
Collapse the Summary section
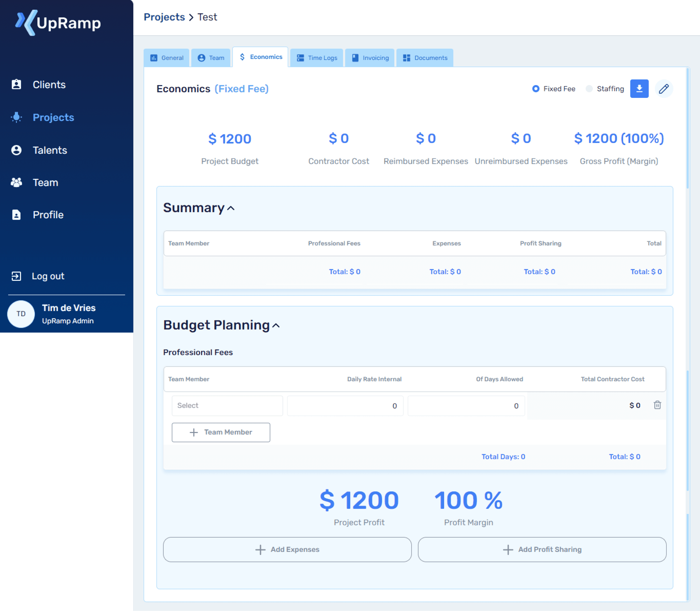point(231,208)
